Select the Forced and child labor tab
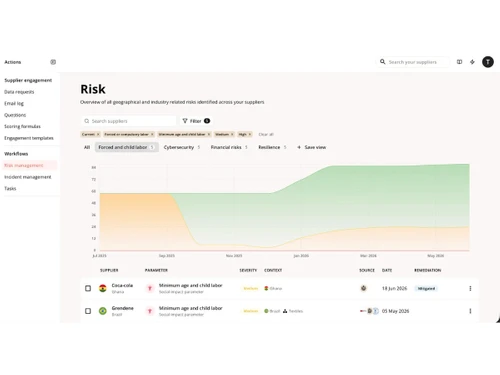This screenshot has height=375, width=500. click(x=126, y=147)
